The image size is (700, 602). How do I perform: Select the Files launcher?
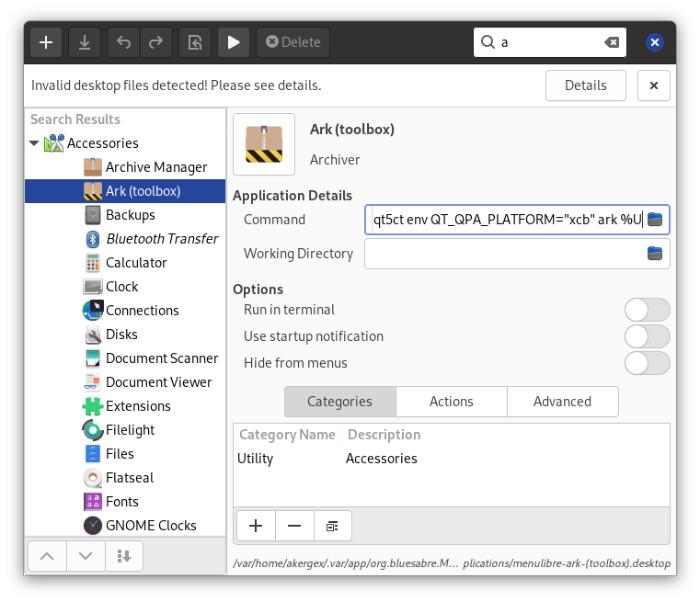pyautogui.click(x=125, y=454)
